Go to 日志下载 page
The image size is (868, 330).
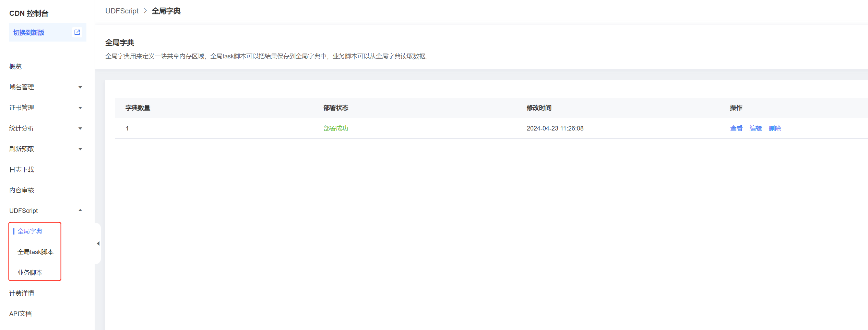(x=22, y=170)
